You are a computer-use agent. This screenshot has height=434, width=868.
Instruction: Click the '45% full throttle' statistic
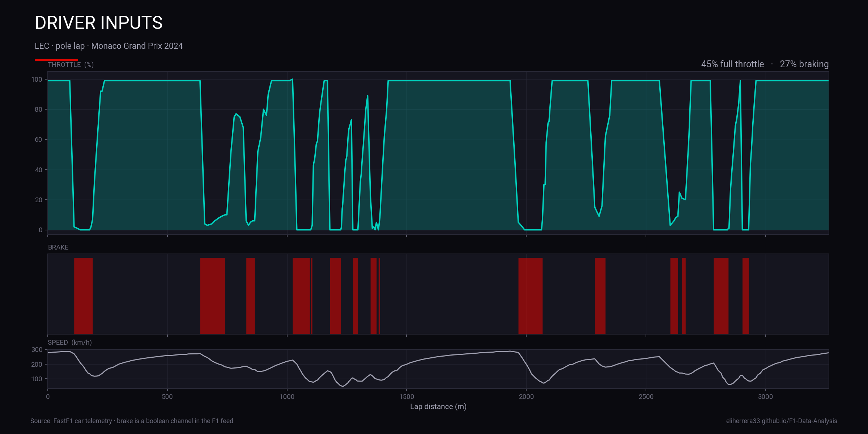(732, 64)
